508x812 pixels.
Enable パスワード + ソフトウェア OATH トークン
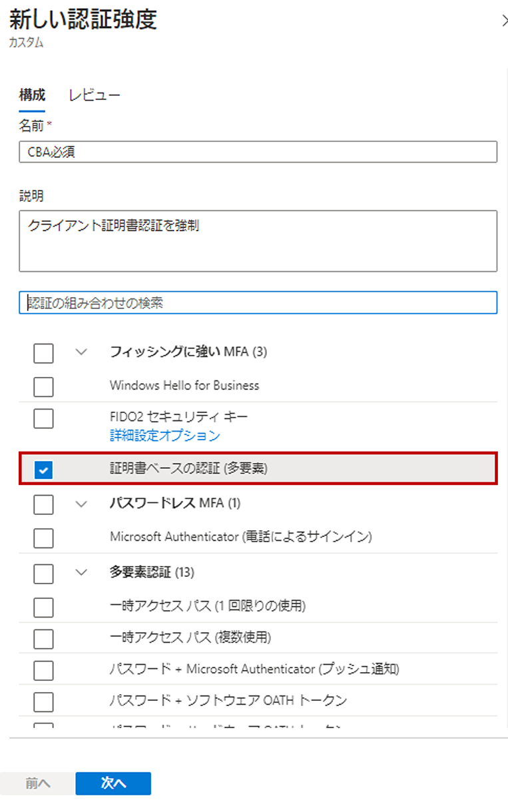[x=43, y=701]
